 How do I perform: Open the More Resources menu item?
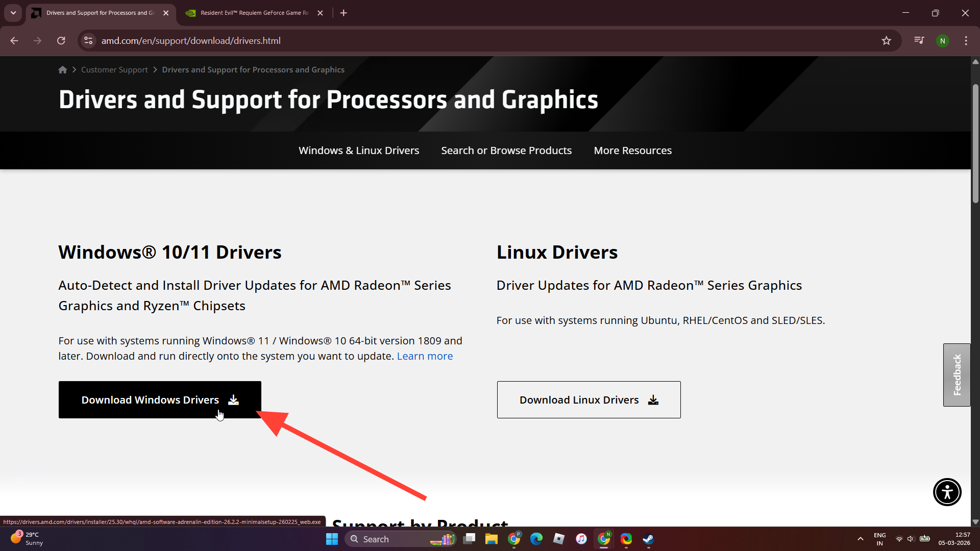(x=632, y=151)
